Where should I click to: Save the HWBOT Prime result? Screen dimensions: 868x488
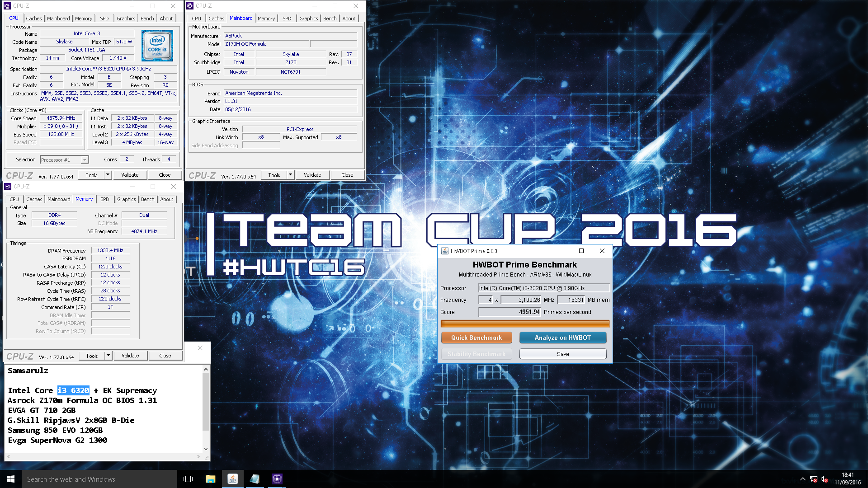point(562,354)
